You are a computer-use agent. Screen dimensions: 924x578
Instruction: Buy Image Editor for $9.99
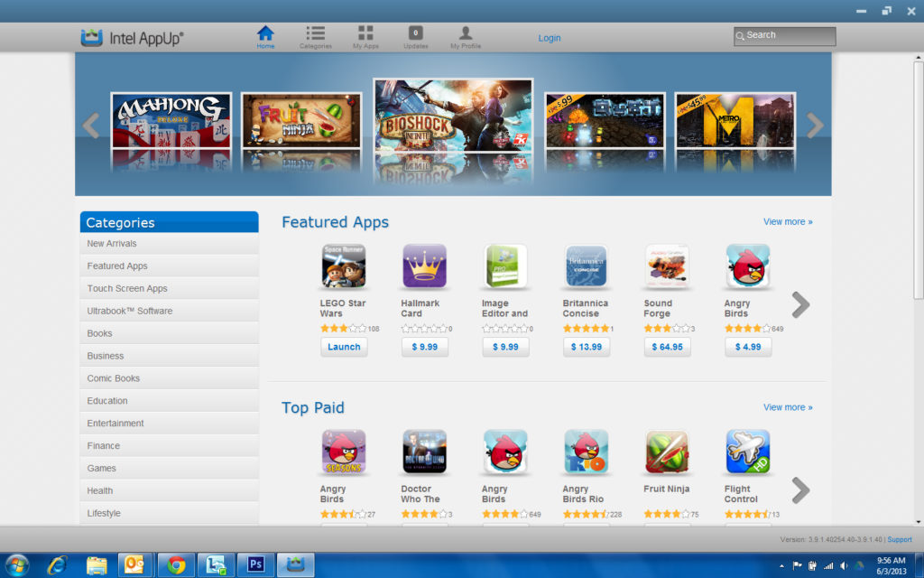505,347
